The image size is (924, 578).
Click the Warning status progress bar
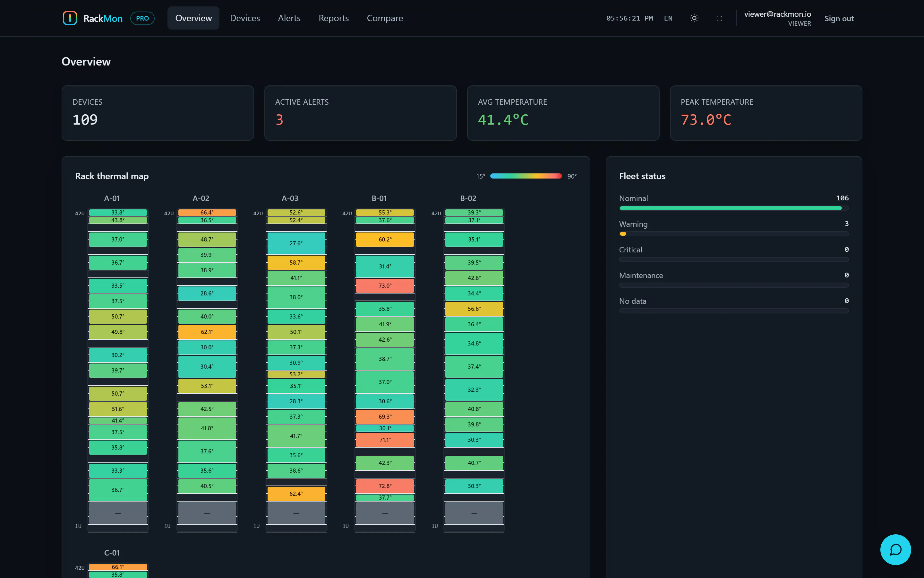(734, 233)
